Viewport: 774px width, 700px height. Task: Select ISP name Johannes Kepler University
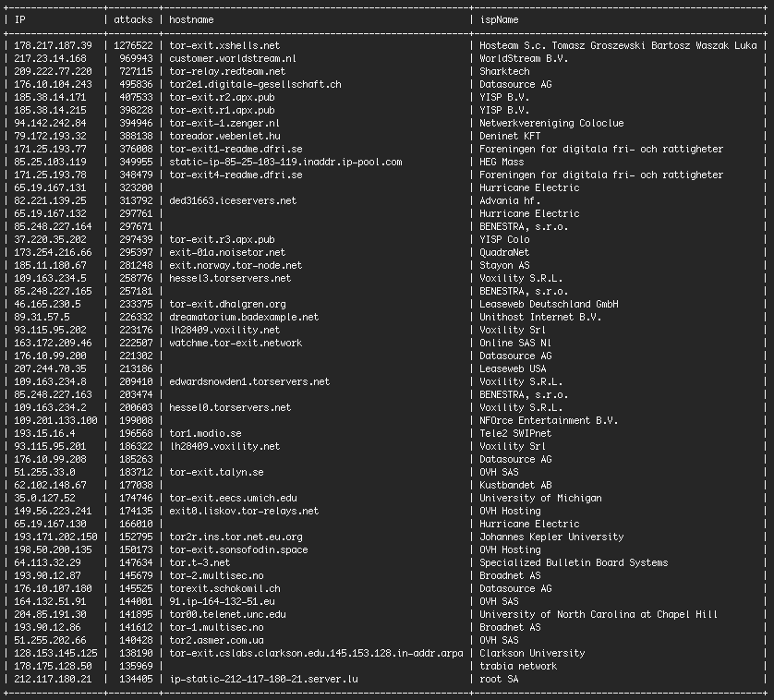(552, 537)
